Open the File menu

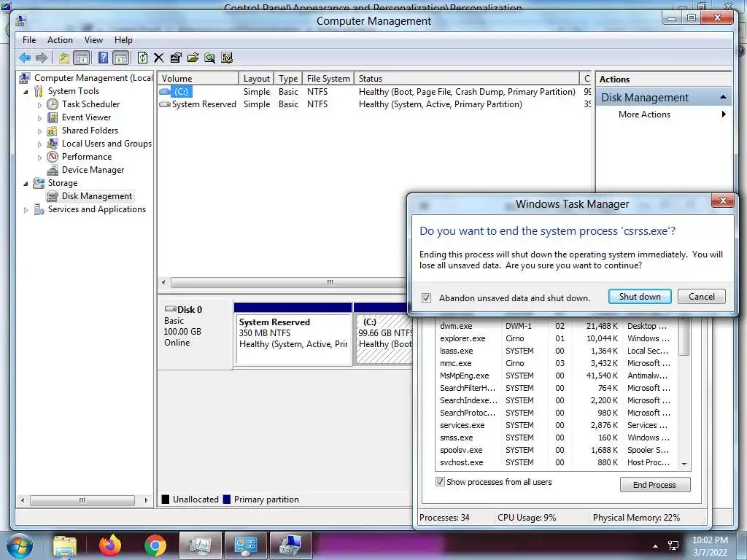pyautogui.click(x=29, y=40)
